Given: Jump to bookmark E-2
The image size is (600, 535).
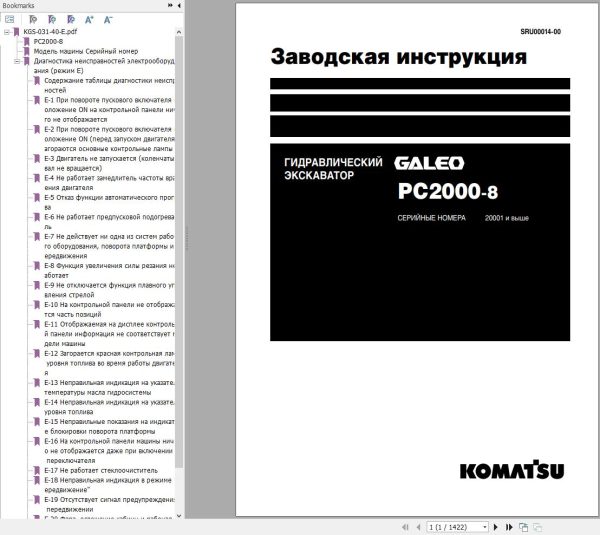Looking at the screenshot, I should tap(109, 139).
